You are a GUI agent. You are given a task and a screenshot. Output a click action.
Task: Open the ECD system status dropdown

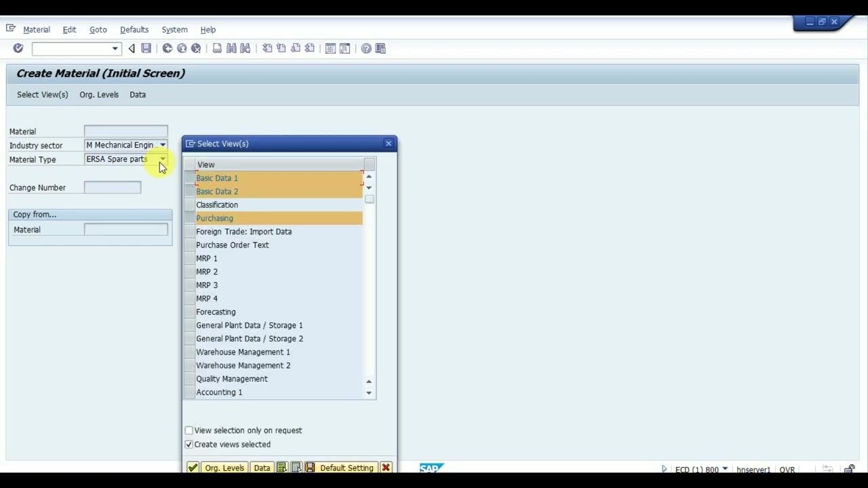coord(725,469)
